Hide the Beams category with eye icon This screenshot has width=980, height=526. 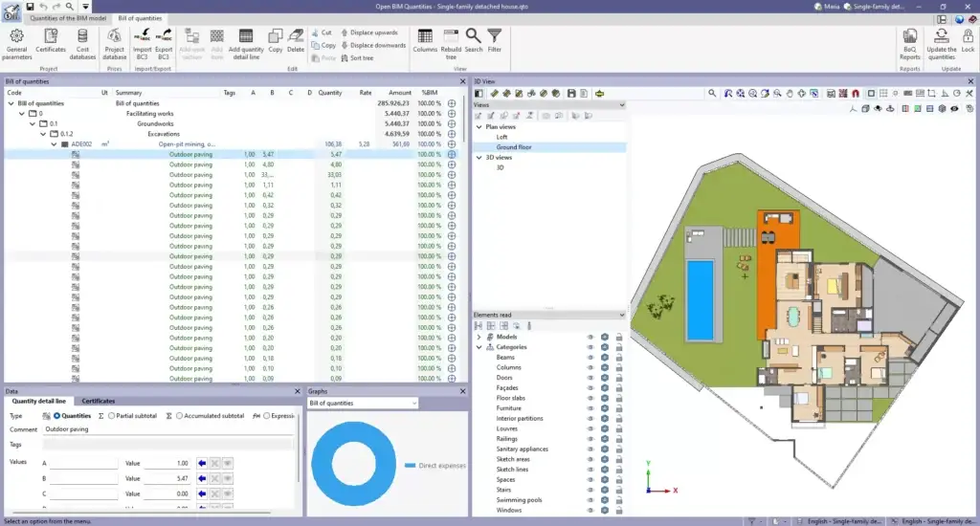tap(590, 357)
